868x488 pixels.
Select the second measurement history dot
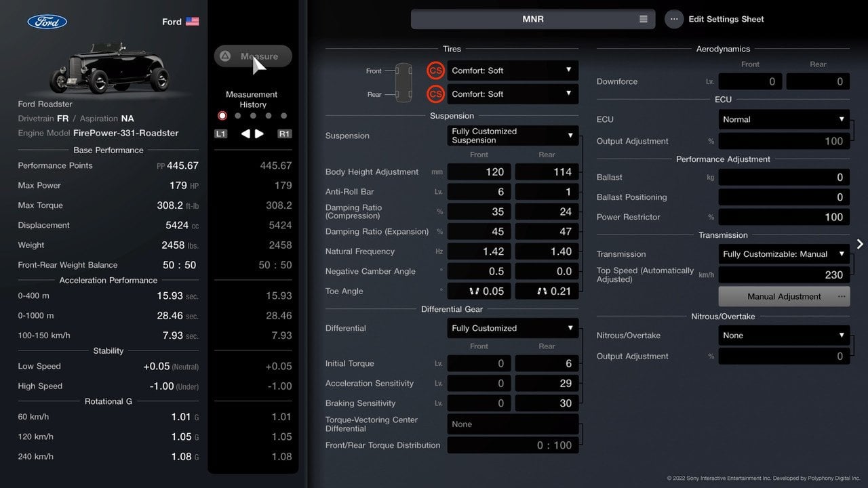click(237, 116)
